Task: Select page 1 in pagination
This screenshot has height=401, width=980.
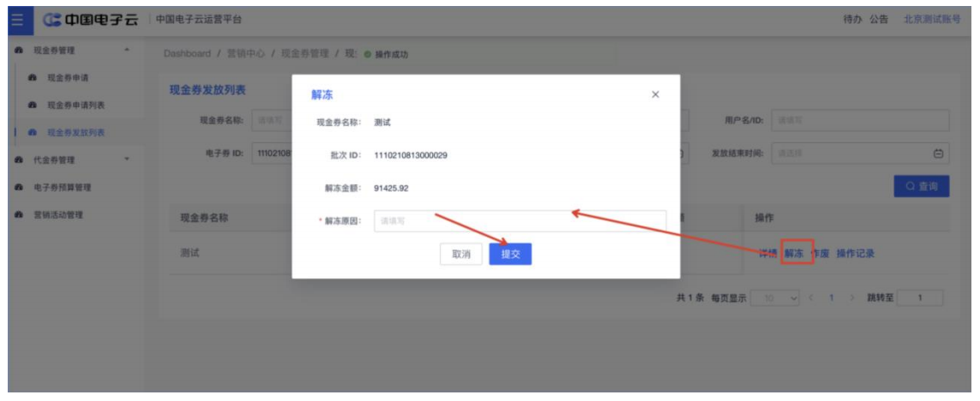Action: click(832, 298)
